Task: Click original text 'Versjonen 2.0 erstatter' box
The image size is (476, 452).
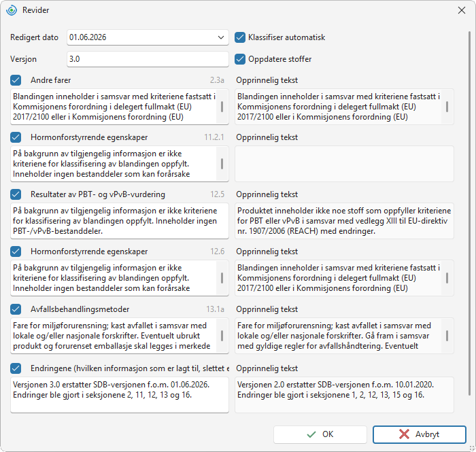Action: [x=344, y=395]
